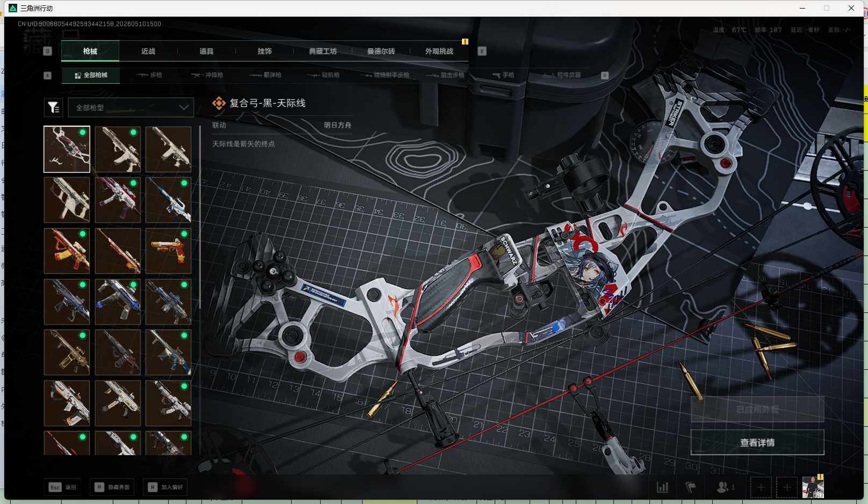The height and width of the screenshot is (504, 868).
Task: Click the R 加入偏好 button
Action: tap(165, 487)
